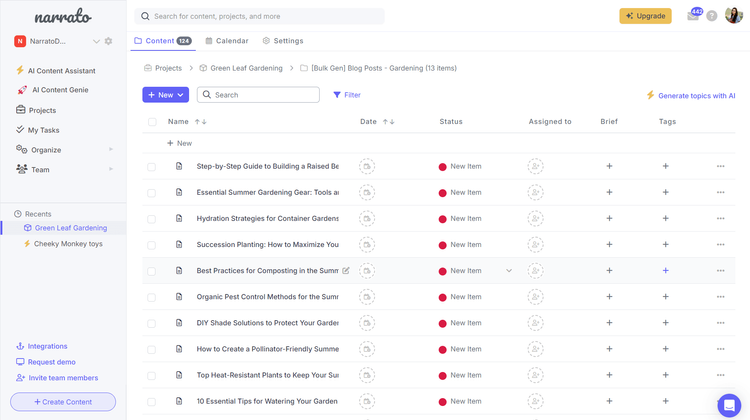Expand the Team submenu arrow
Image resolution: width=750 pixels, height=420 pixels.
pos(111,169)
